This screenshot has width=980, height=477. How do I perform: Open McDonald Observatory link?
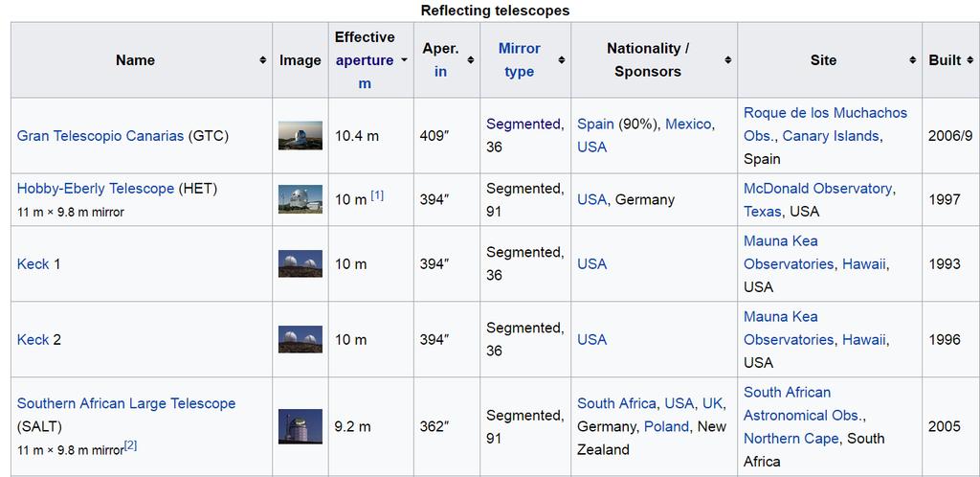[817, 189]
